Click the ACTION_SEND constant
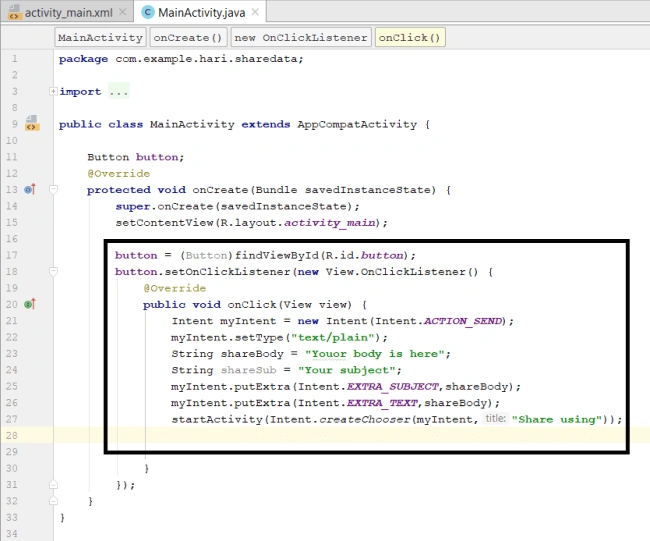Image resolution: width=650 pixels, height=541 pixels. 463,321
